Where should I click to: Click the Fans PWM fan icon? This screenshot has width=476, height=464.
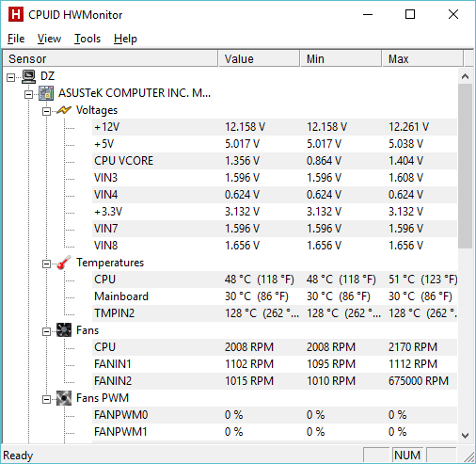click(64, 398)
